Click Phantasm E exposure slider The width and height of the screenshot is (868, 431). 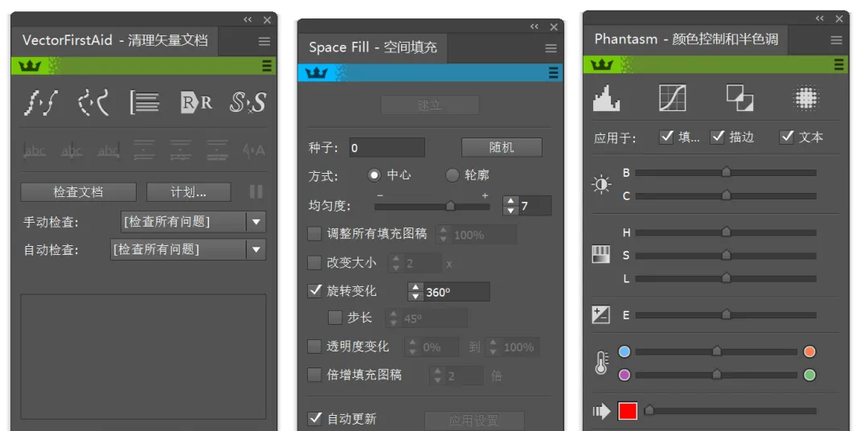pyautogui.click(x=726, y=314)
